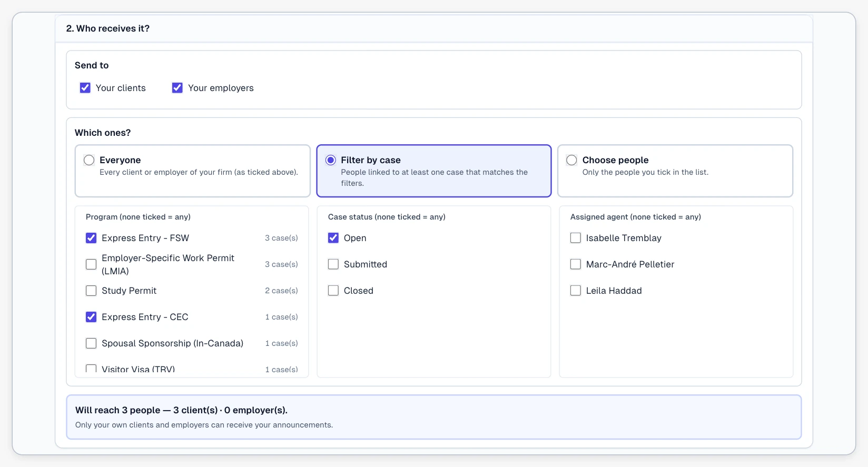Tick the Study Permit program checkbox
The height and width of the screenshot is (467, 868).
click(91, 291)
